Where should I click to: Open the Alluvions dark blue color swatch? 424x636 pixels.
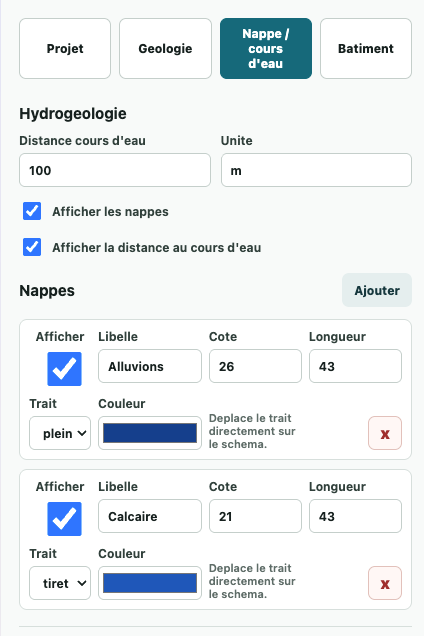point(150,433)
